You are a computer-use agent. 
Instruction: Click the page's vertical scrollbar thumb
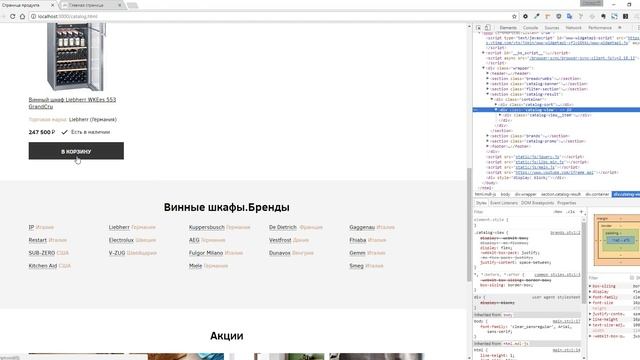pyautogui.click(x=469, y=224)
